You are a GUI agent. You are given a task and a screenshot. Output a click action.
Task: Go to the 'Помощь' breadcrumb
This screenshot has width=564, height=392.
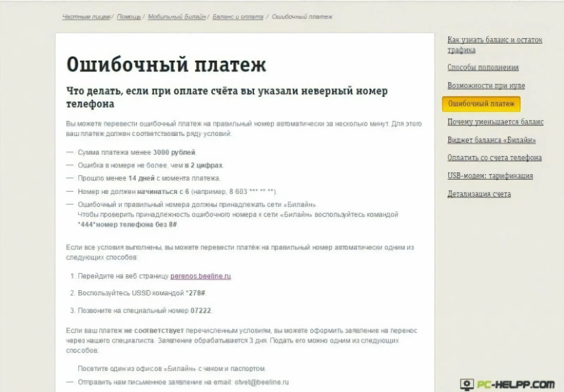coord(129,17)
